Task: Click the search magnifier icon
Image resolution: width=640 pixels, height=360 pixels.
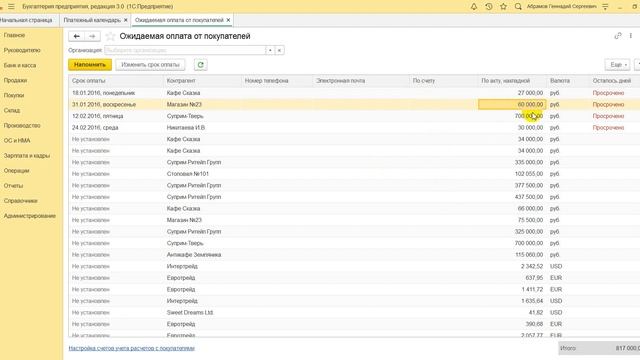Action: pos(518,7)
